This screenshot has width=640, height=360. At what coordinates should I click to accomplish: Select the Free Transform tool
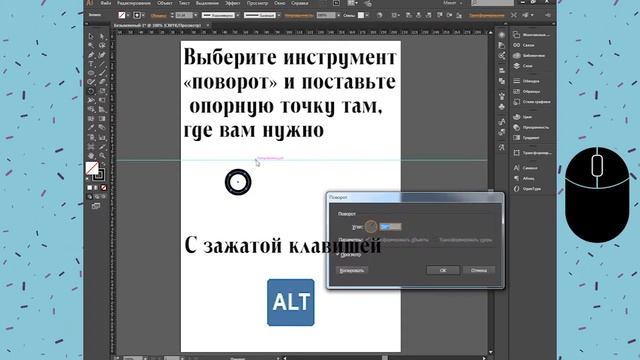[x=102, y=100]
